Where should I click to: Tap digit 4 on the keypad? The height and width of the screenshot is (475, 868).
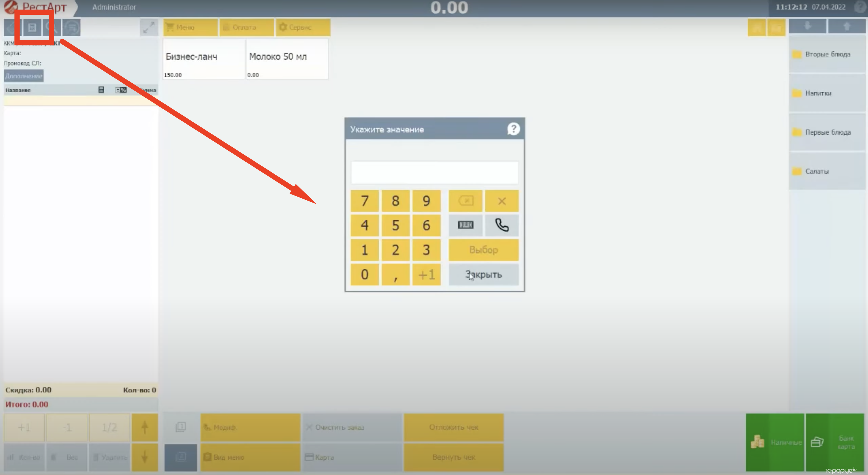coord(365,225)
